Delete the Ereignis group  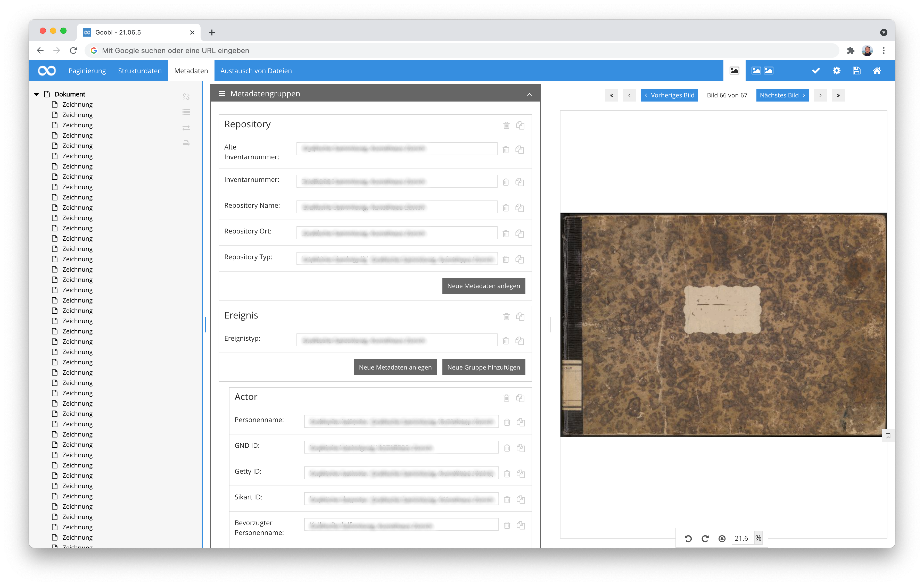tap(506, 316)
